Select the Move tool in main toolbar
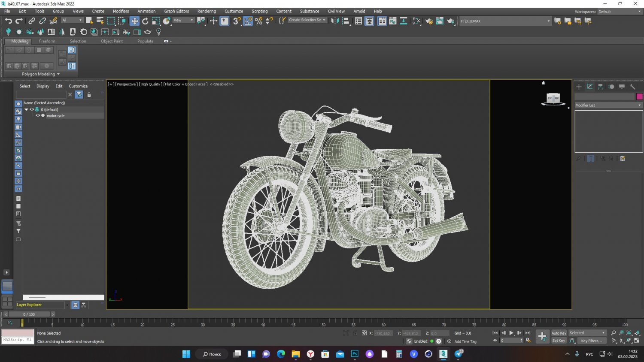644x362 pixels. point(134,21)
